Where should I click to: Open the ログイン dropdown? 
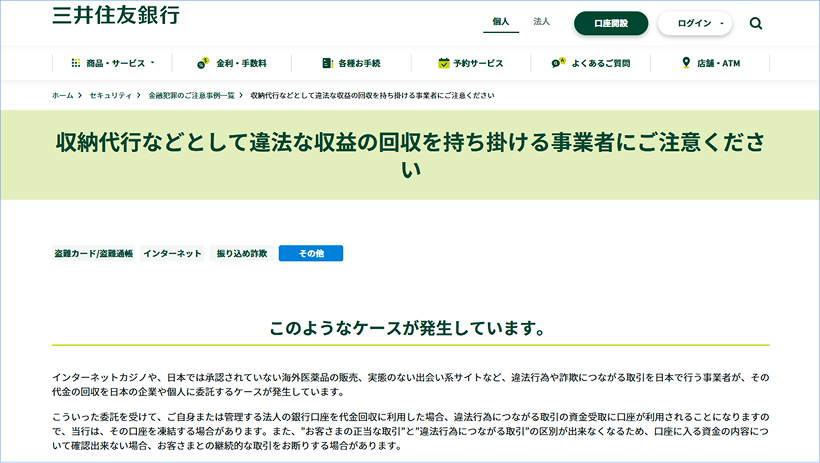694,24
